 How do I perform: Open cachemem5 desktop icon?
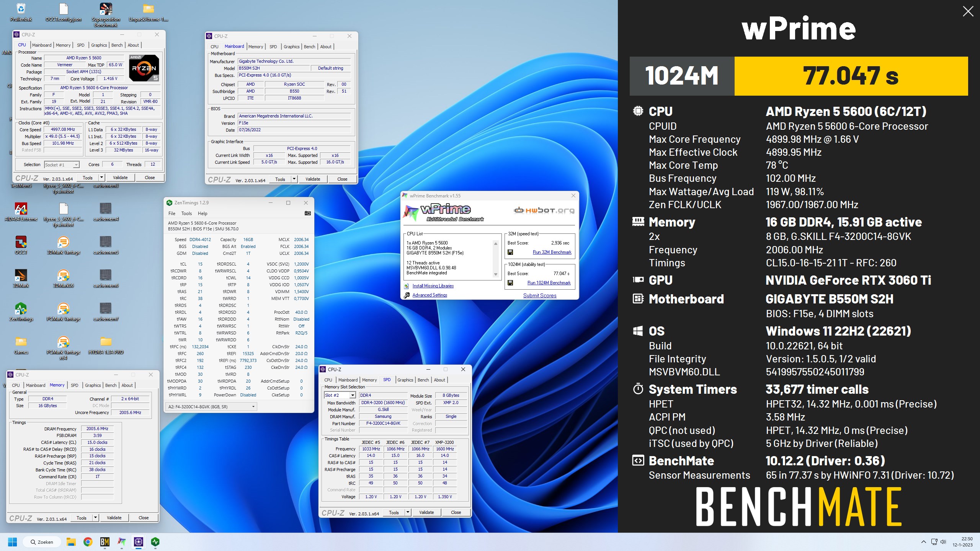point(106,245)
